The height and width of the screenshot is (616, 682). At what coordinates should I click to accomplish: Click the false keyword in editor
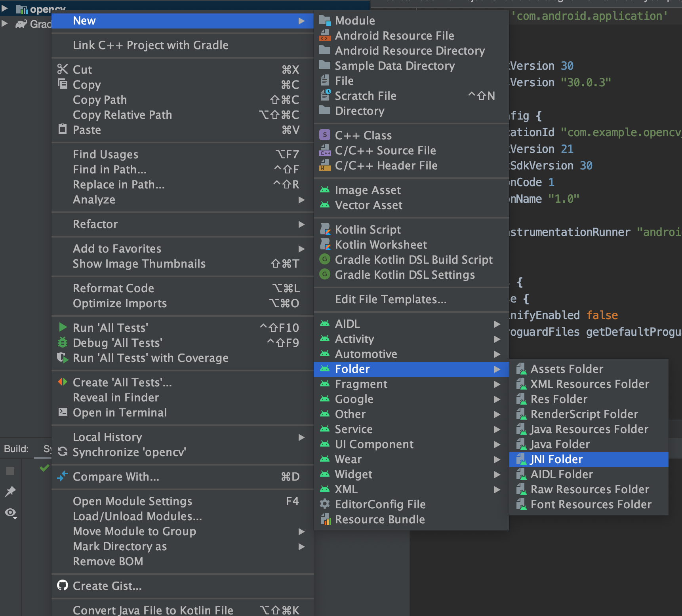click(x=602, y=315)
